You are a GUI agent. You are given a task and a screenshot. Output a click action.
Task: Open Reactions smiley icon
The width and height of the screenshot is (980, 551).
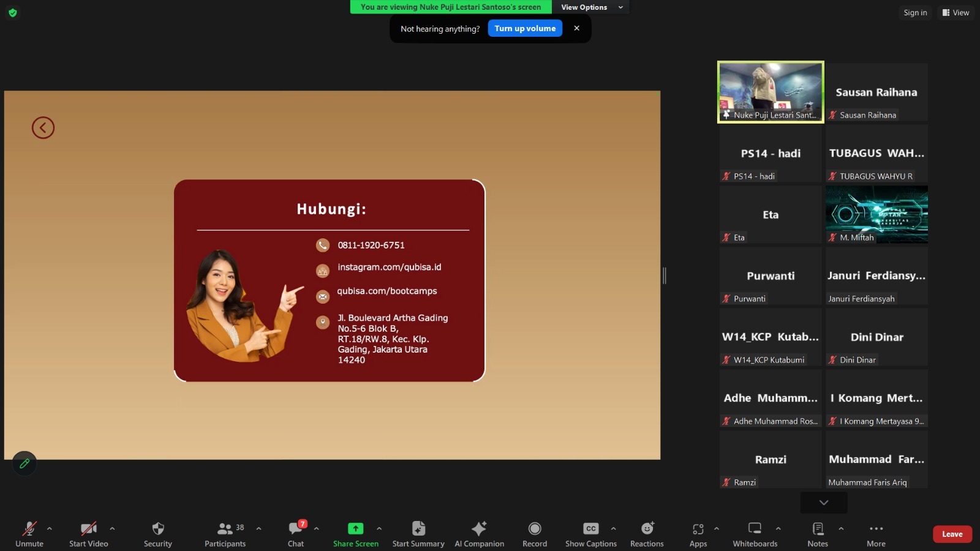pyautogui.click(x=647, y=528)
